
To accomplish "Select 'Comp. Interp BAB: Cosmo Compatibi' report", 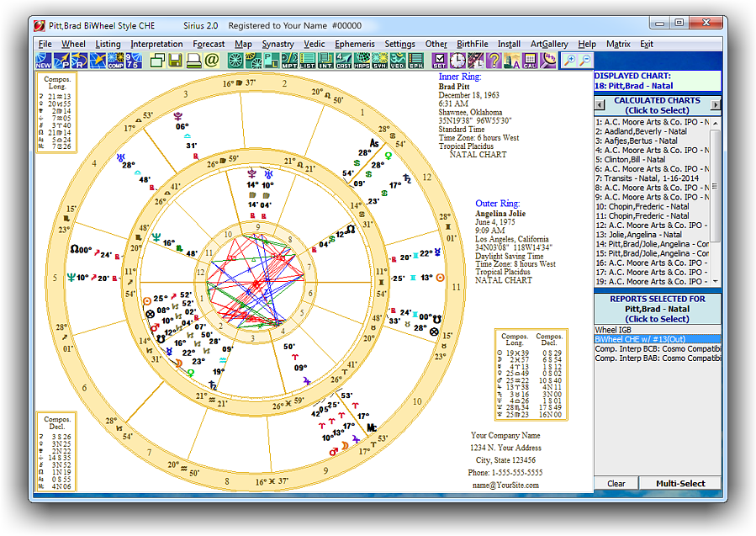I will (x=658, y=358).
